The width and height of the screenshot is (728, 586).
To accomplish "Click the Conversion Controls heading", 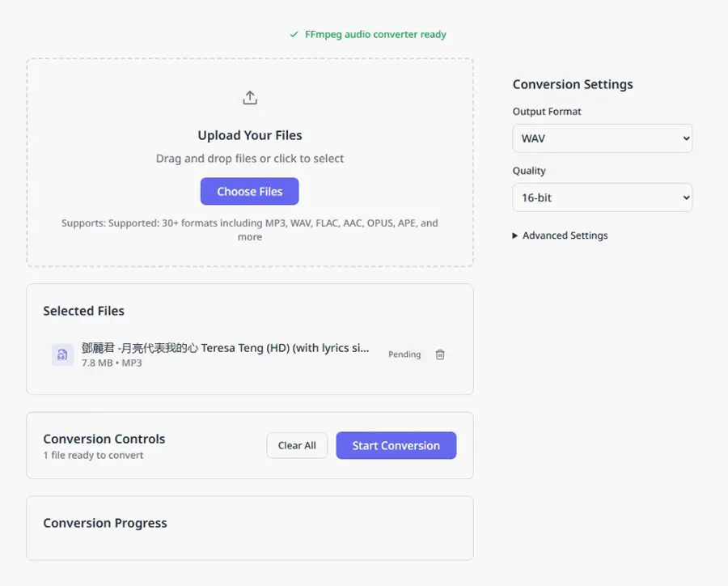I will 104,439.
